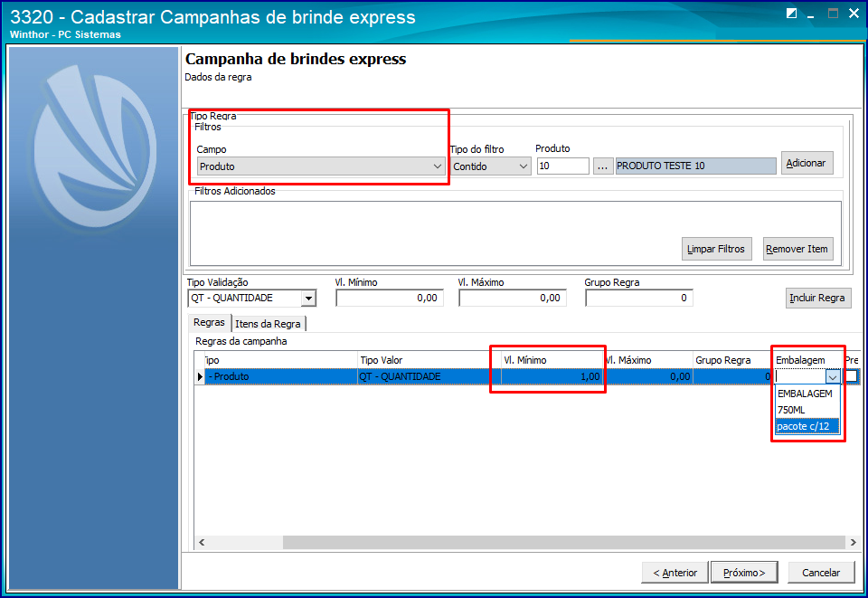This screenshot has width=868, height=598.
Task: Click the grid scroll left arrow
Action: 202,542
